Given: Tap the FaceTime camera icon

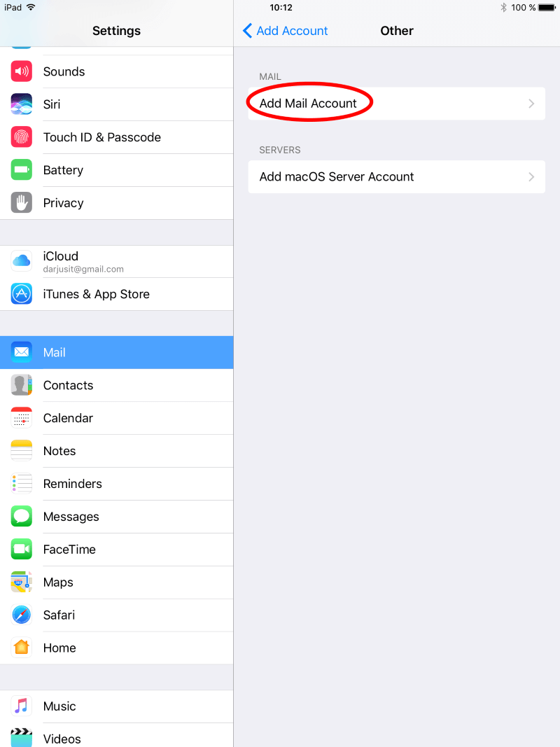Looking at the screenshot, I should pyautogui.click(x=22, y=550).
